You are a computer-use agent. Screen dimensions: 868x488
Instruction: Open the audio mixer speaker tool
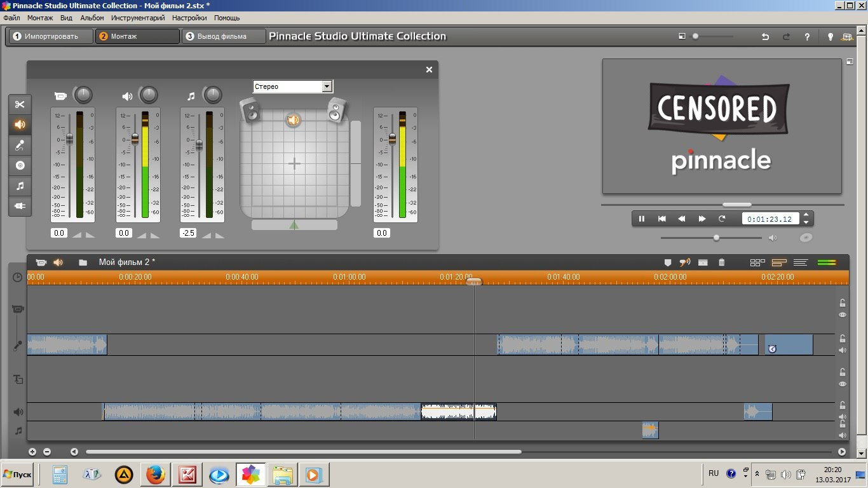tap(20, 125)
